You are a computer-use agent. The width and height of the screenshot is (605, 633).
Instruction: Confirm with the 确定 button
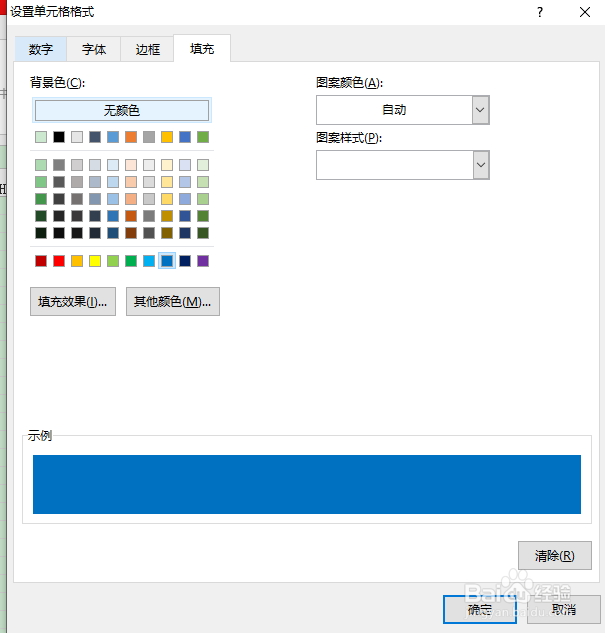coord(480,609)
